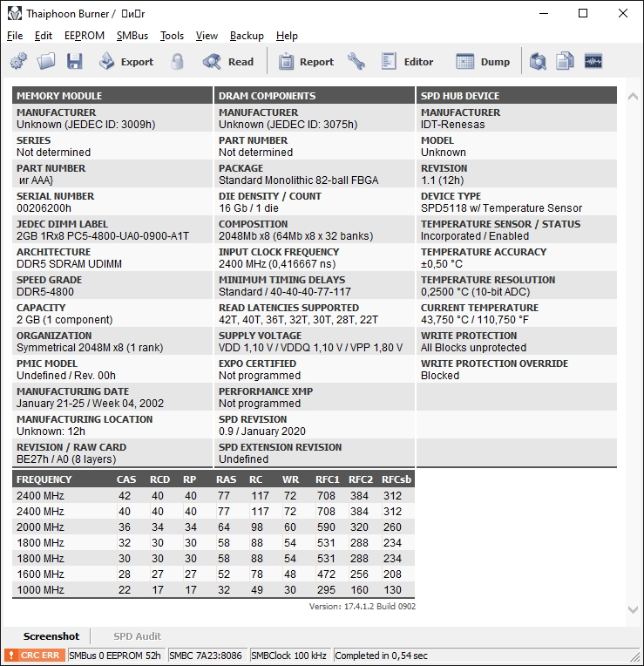The width and height of the screenshot is (644, 666).
Task: Click the Blocked write protection override value
Action: point(440,376)
